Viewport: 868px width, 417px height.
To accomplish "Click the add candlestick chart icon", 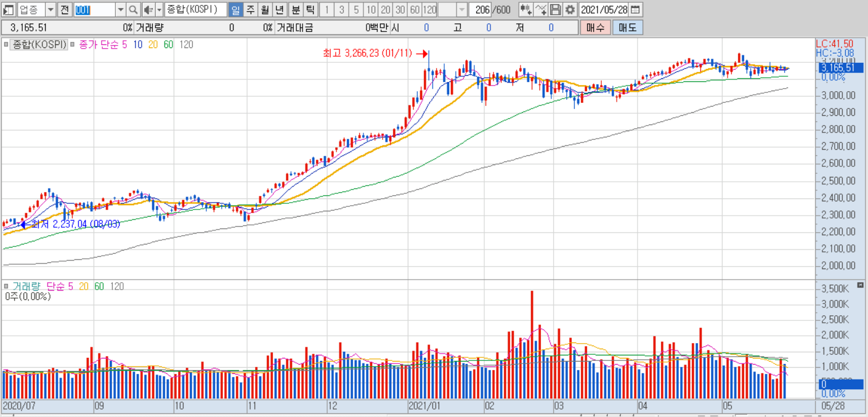I will pyautogui.click(x=526, y=9).
